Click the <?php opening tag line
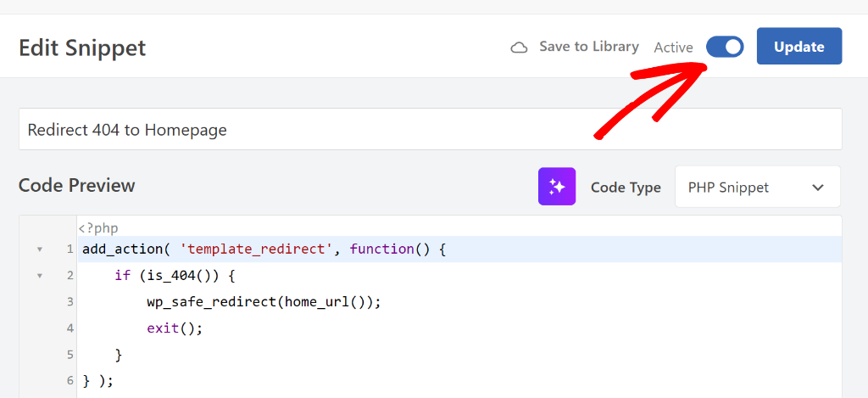The width and height of the screenshot is (868, 398). click(98, 227)
